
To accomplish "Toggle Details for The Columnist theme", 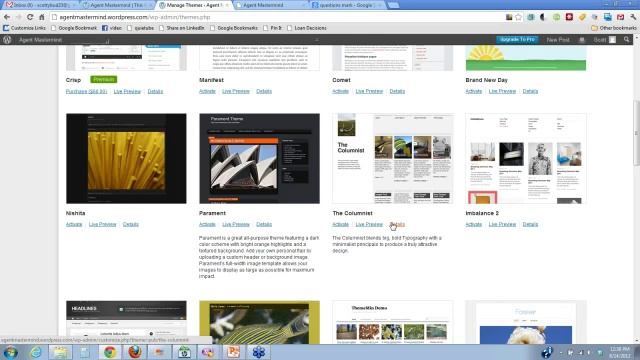I will (x=397, y=224).
